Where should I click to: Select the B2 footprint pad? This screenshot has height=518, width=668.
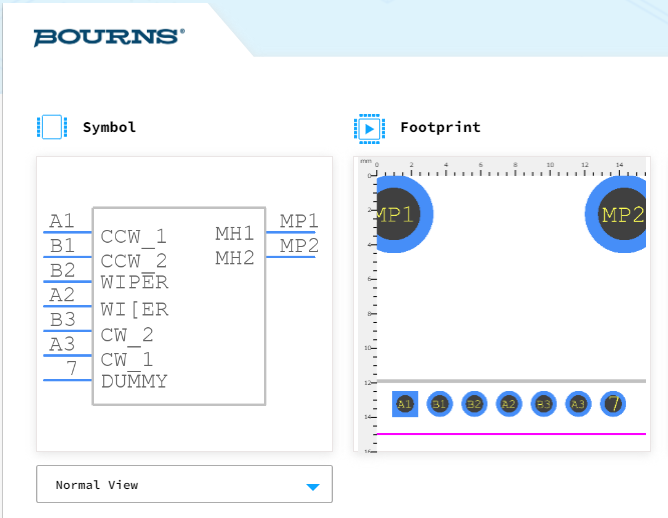pos(474,404)
